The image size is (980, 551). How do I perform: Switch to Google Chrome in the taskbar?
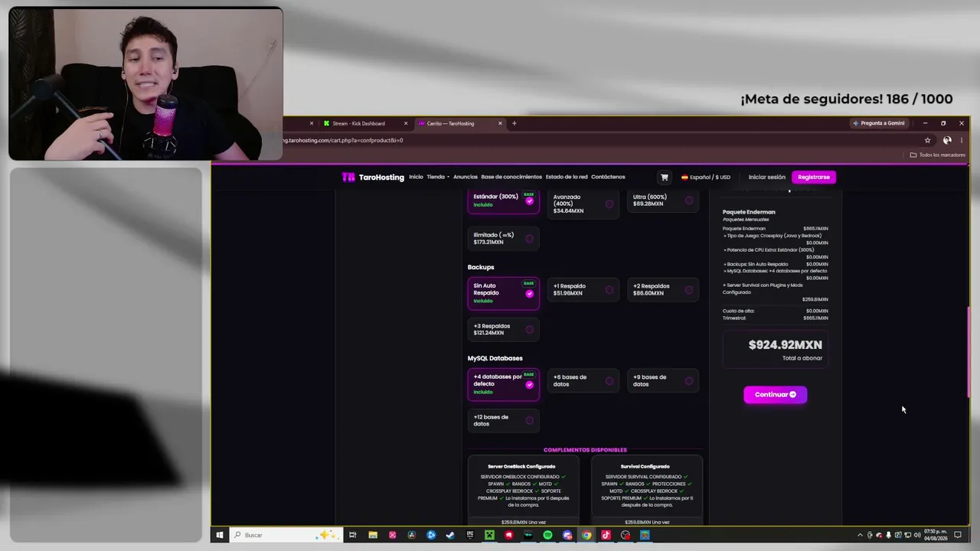coord(586,535)
